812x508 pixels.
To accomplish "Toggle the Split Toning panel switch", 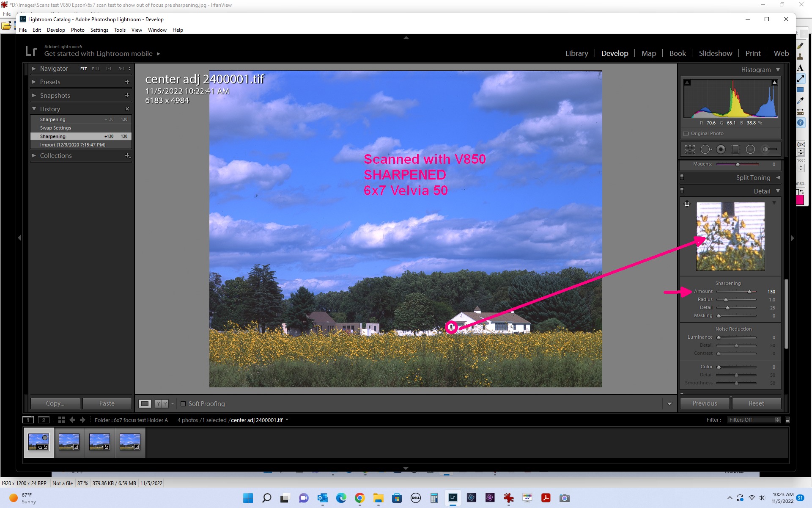I will (682, 177).
